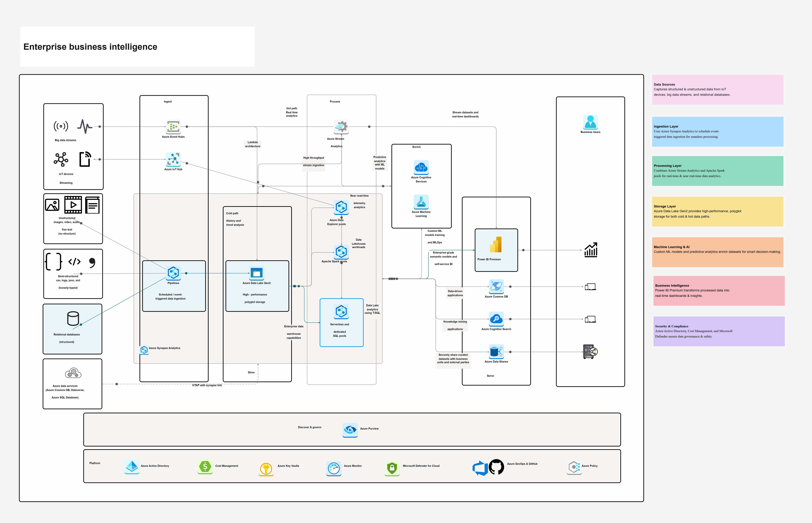Click the bar chart with arrow icon
812x523 pixels.
(x=591, y=250)
